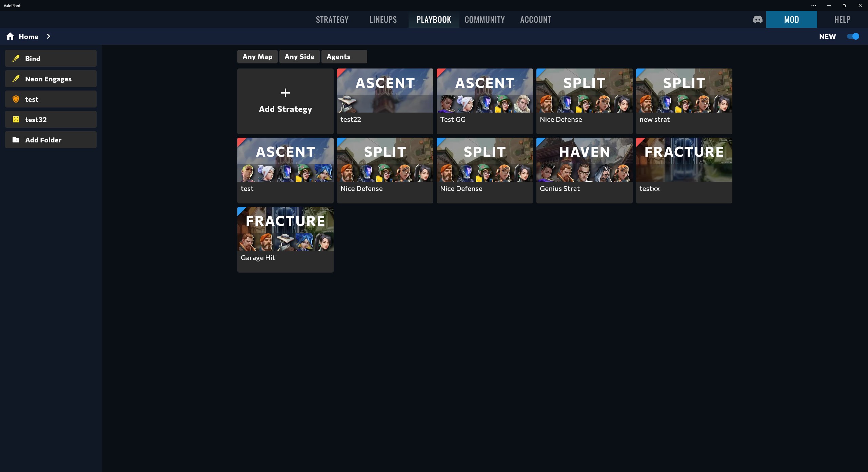
Task: Click the sword icon beside Neon Engages
Action: (16, 79)
